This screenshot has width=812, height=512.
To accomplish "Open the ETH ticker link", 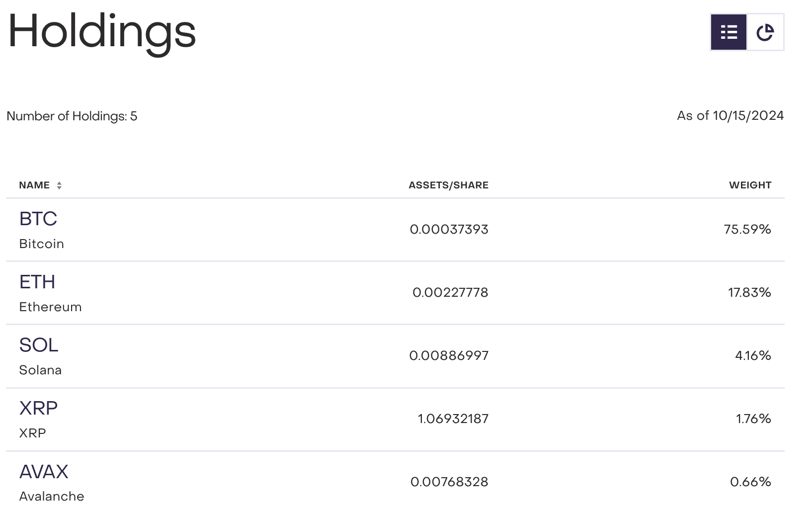I will pyautogui.click(x=37, y=282).
